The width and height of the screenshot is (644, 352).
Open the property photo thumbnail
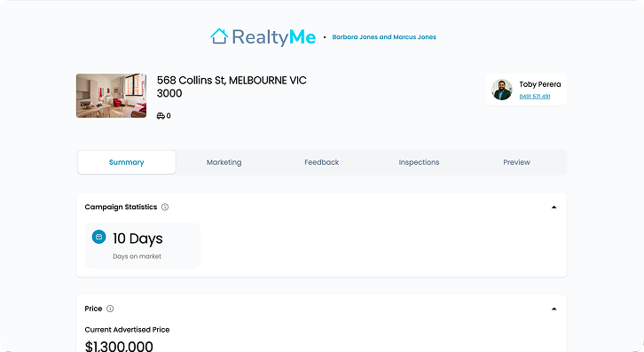point(111,96)
